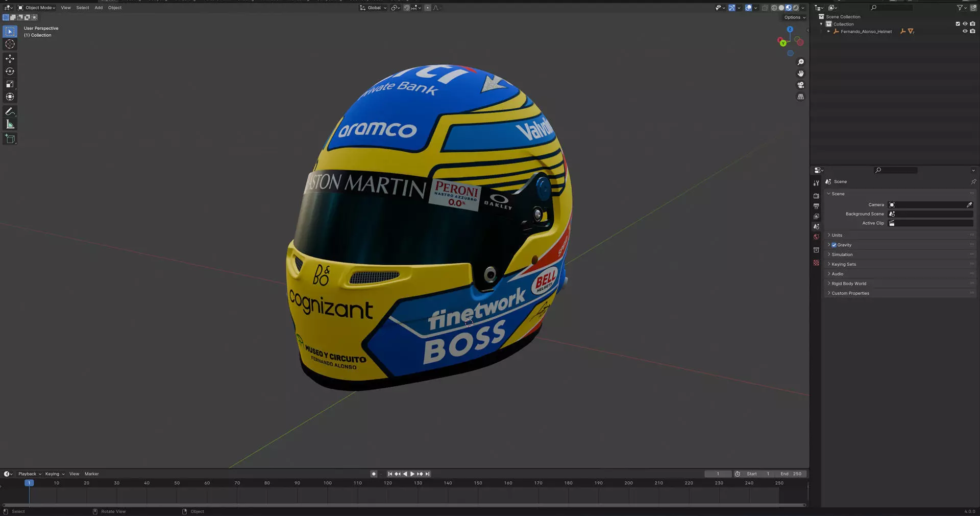This screenshot has height=516, width=980.
Task: Click the Z axis on navigation gizmo
Action: [x=790, y=30]
